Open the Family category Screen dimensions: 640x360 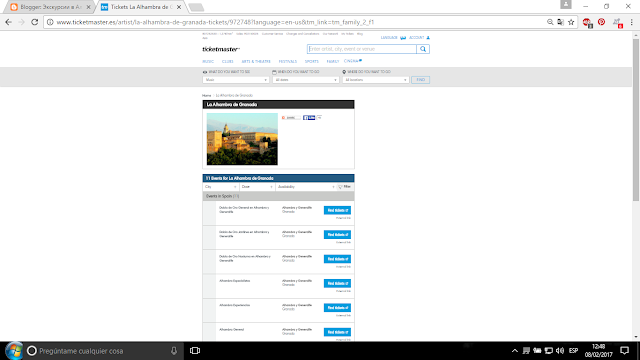[333, 61]
